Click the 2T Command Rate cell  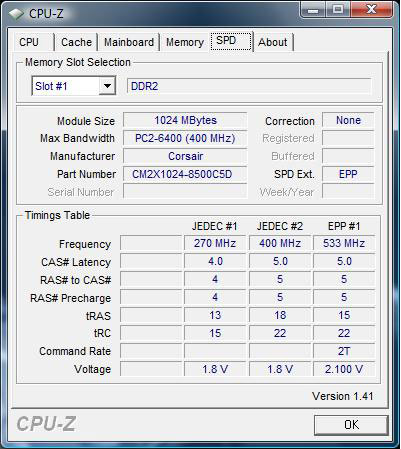point(344,351)
